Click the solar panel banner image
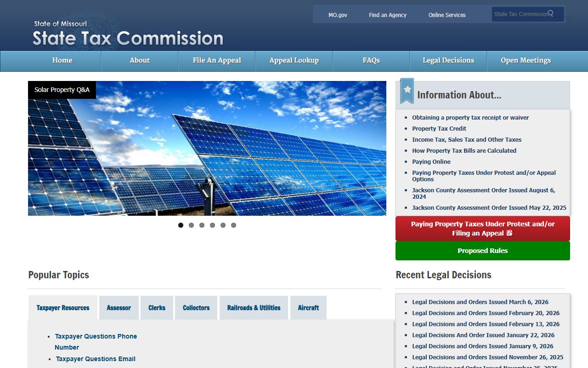 [207, 148]
